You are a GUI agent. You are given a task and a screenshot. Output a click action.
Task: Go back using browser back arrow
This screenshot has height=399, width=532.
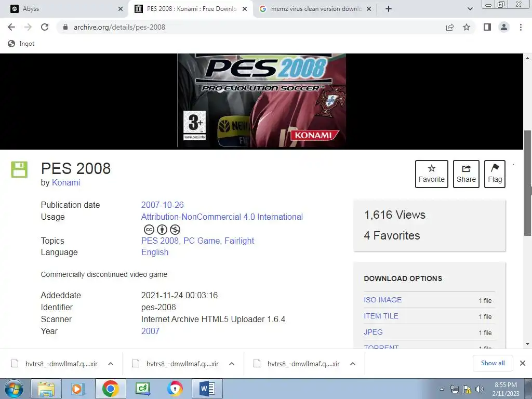[x=11, y=27]
